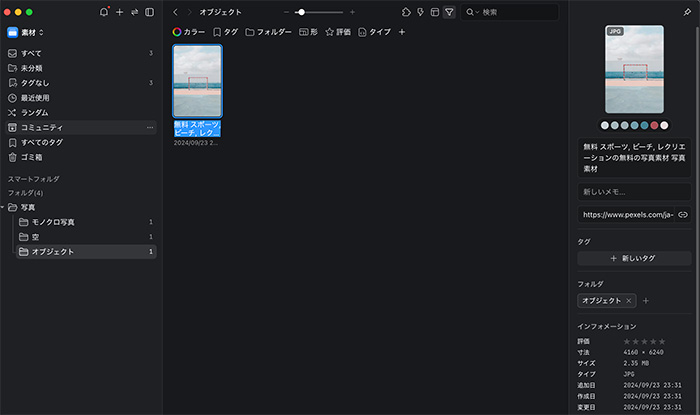Viewport: 700px width, 415px height.
Task: Open the ゴミ箱 trash item
Action: point(32,157)
